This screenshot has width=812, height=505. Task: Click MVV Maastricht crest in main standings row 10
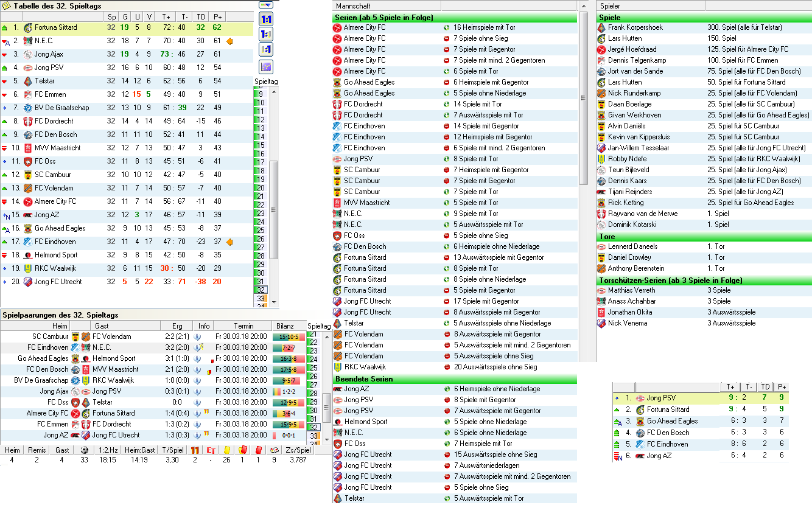pos(27,148)
